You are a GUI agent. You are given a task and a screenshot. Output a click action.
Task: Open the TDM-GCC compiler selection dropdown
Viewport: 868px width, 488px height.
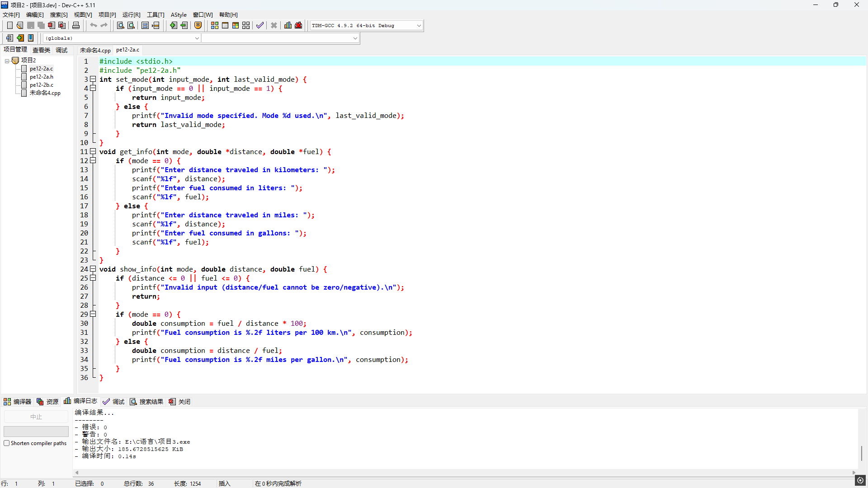(419, 26)
